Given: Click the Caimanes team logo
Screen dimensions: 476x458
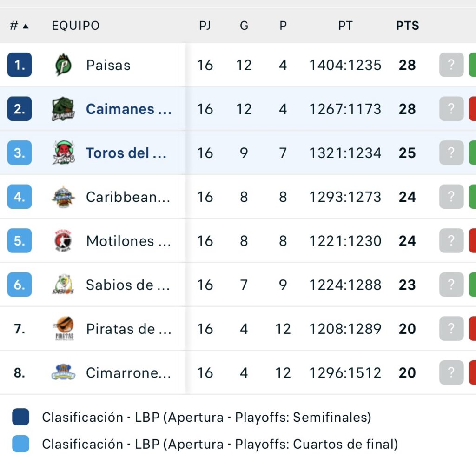Looking at the screenshot, I should pos(63,109).
